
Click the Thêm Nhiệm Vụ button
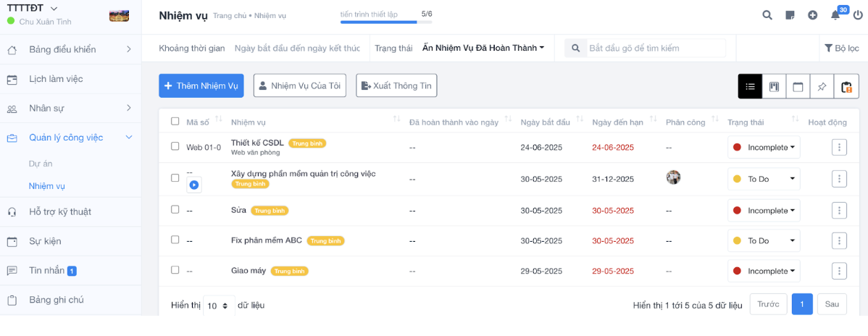point(201,86)
